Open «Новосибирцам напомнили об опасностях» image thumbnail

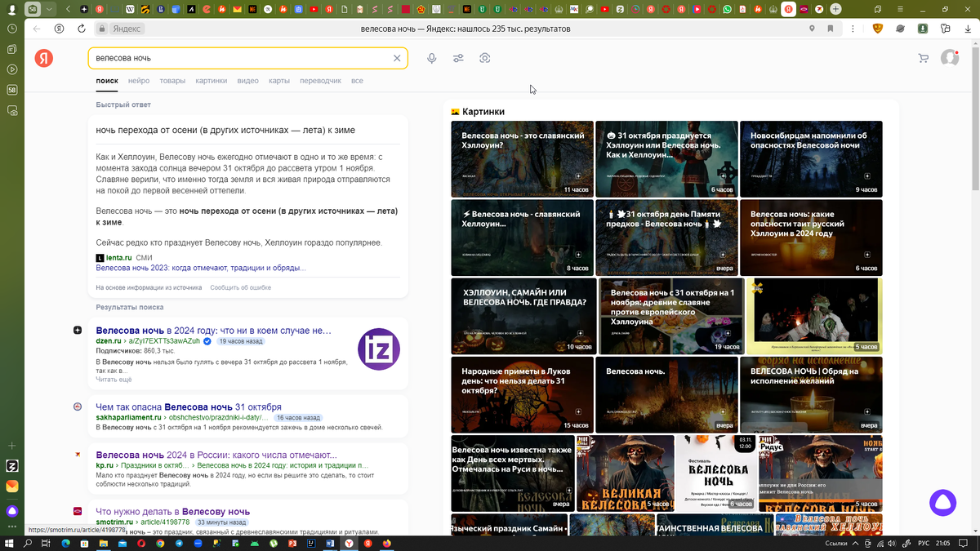[810, 159]
